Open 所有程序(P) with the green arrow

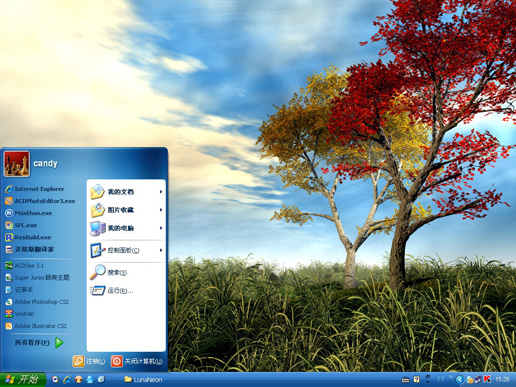pyautogui.click(x=39, y=342)
